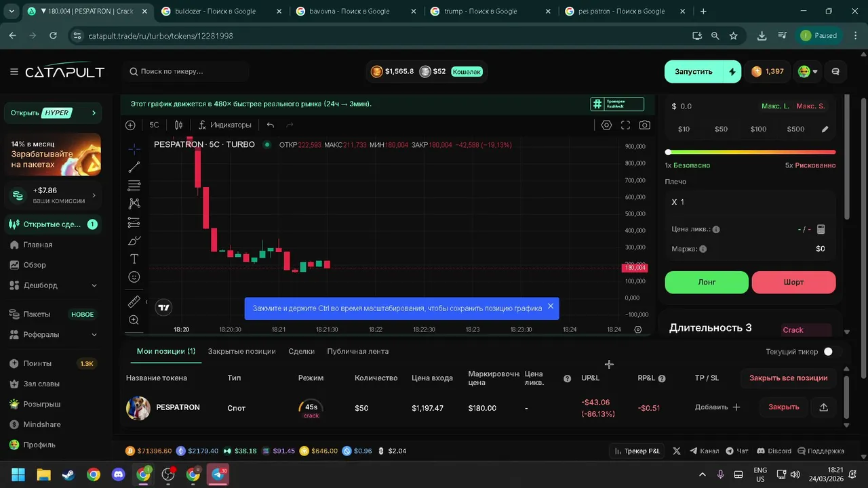Screen dimensions: 868x488
Task: Click the green Лонг button
Action: tap(707, 282)
